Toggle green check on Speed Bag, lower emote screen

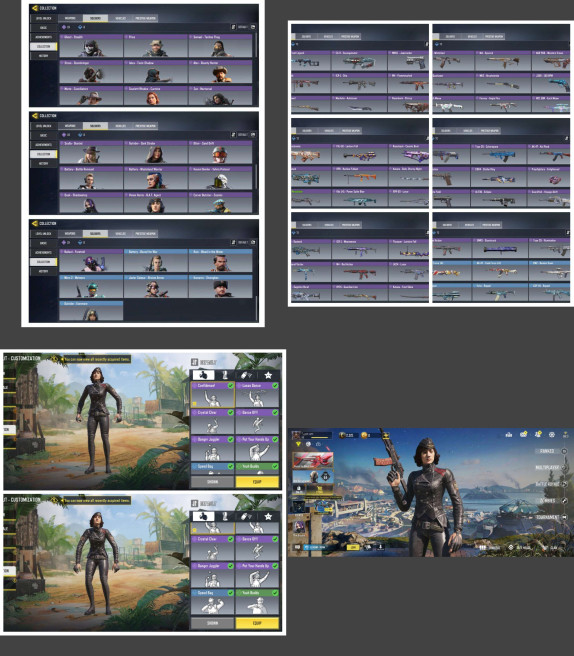point(231,593)
